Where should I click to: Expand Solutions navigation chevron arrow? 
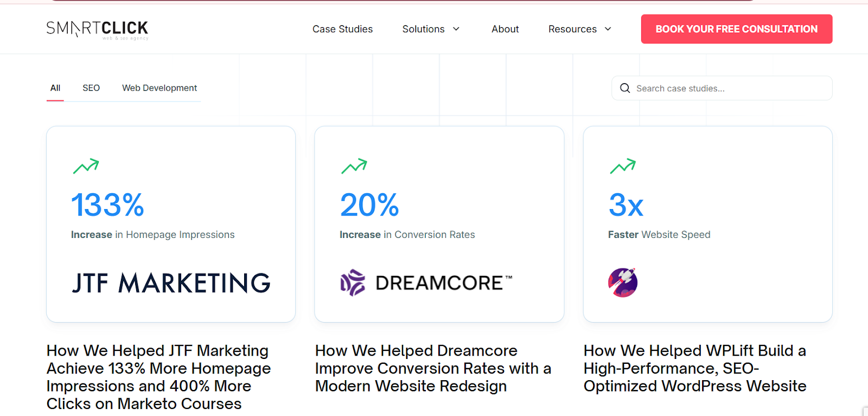click(456, 29)
